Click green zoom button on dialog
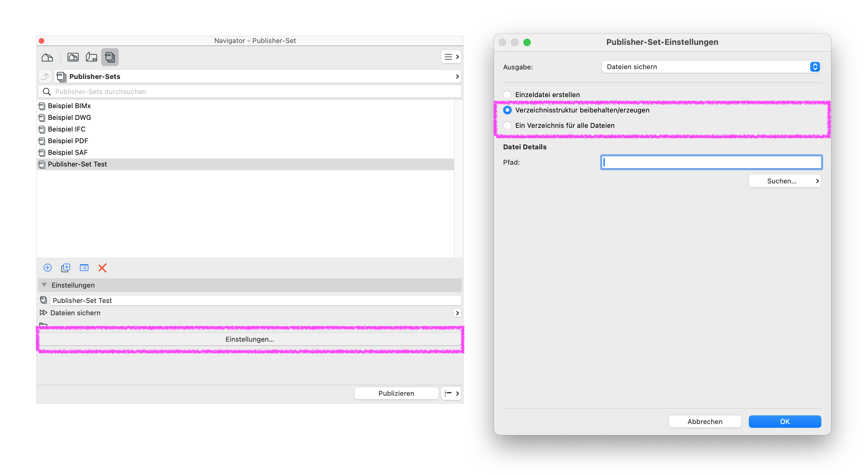 coord(527,42)
